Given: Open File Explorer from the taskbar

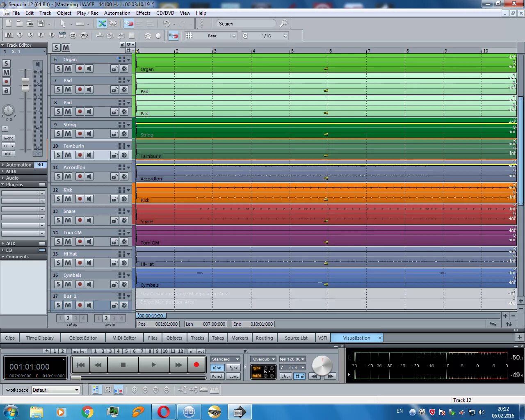Looking at the screenshot, I should coord(36,412).
